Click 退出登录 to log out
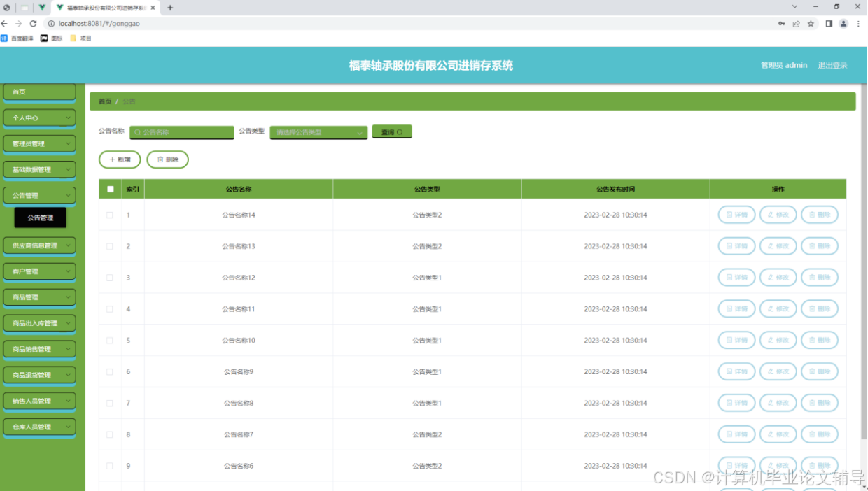The width and height of the screenshot is (868, 491). 832,65
